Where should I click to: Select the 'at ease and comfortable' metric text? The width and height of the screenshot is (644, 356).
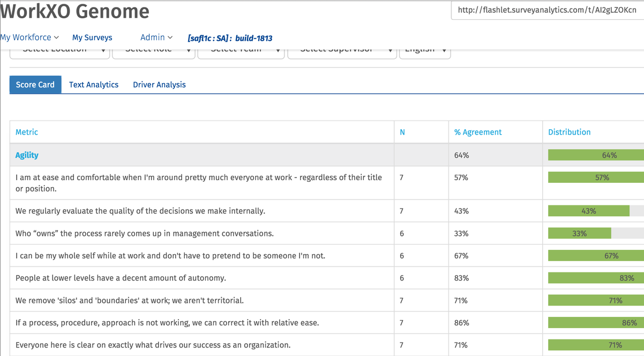(199, 183)
